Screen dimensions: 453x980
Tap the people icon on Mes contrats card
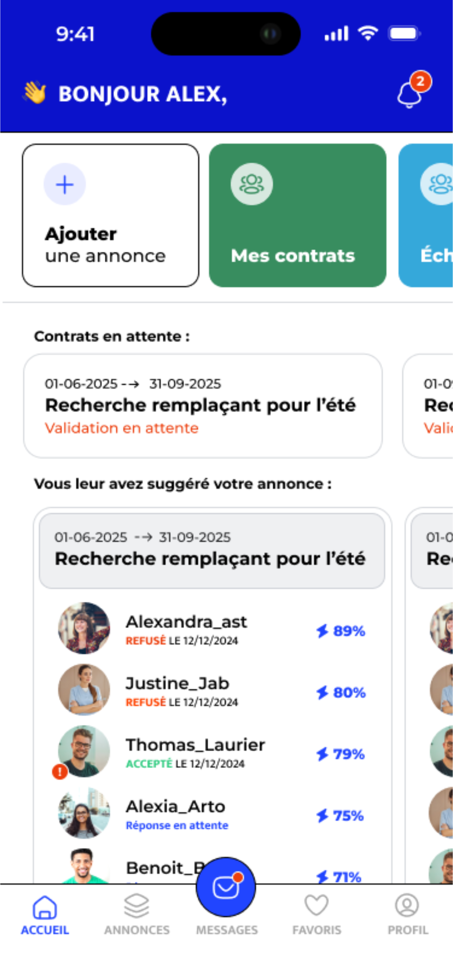click(x=252, y=184)
